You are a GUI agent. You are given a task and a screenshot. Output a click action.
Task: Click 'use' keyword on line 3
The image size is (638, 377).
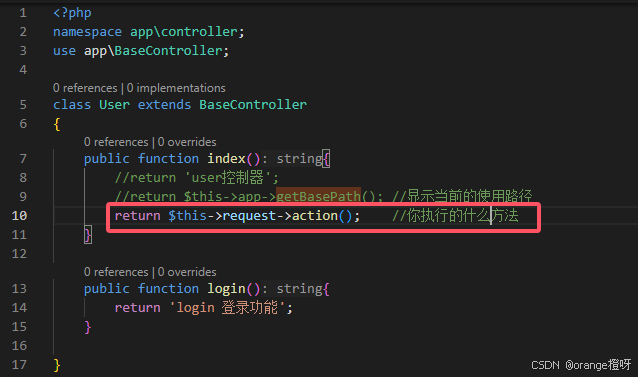tap(64, 51)
